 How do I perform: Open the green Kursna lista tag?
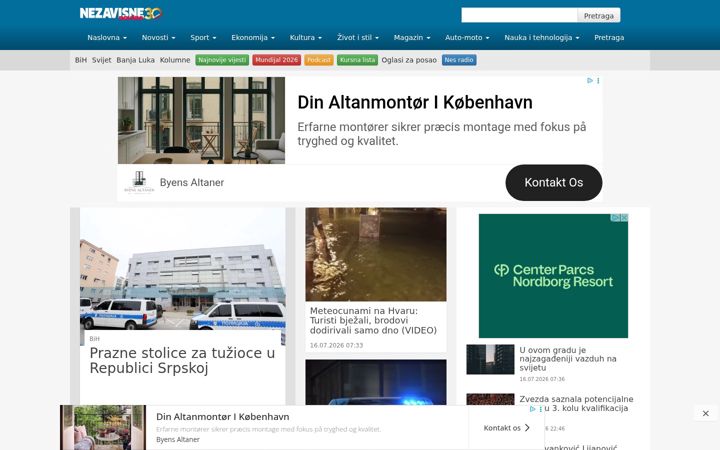pos(357,60)
